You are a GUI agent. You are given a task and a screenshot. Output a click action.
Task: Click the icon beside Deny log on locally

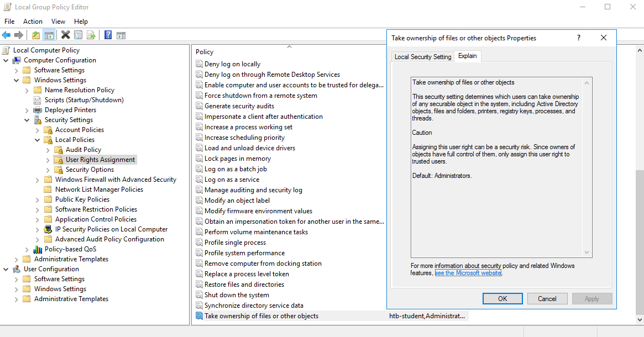coord(199,64)
